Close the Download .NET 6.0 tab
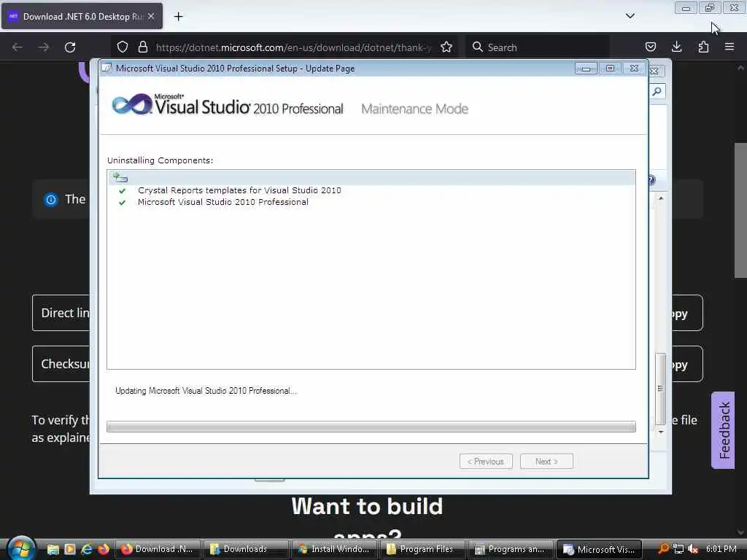 [x=151, y=16]
